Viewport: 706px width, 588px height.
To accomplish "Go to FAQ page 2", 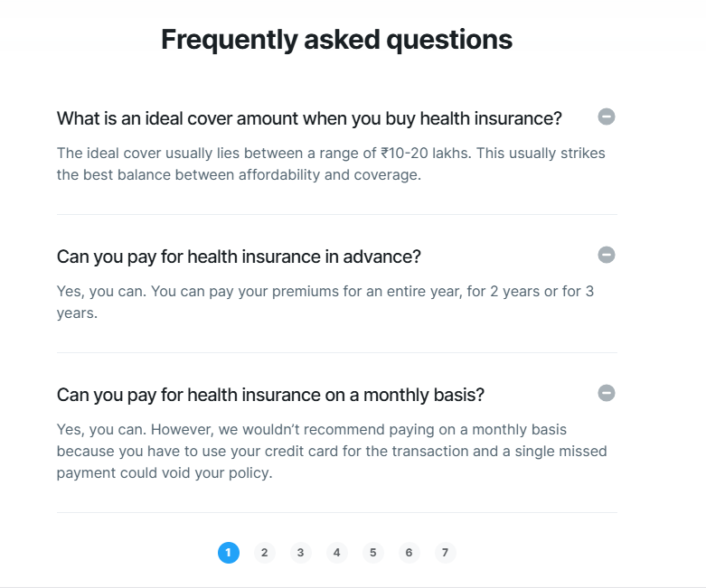I will pos(264,553).
